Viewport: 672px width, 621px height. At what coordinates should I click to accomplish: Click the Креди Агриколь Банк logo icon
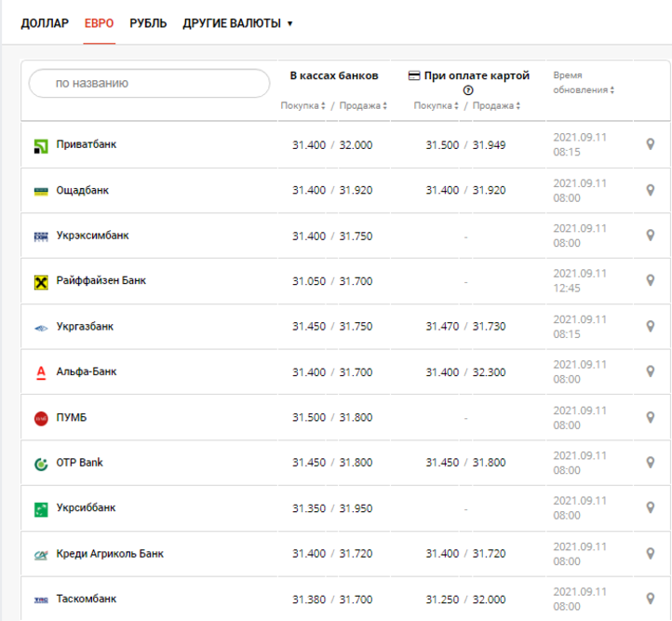[x=41, y=556]
